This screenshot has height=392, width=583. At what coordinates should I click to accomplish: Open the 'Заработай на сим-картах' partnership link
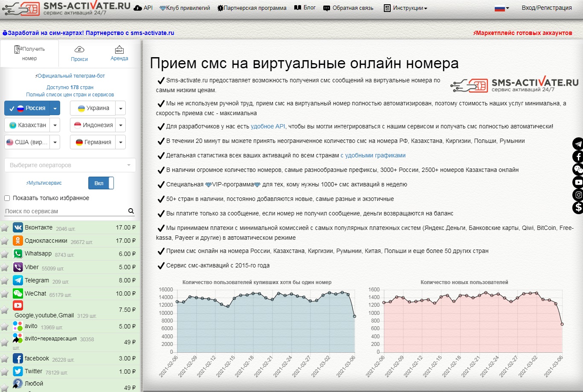(x=88, y=33)
